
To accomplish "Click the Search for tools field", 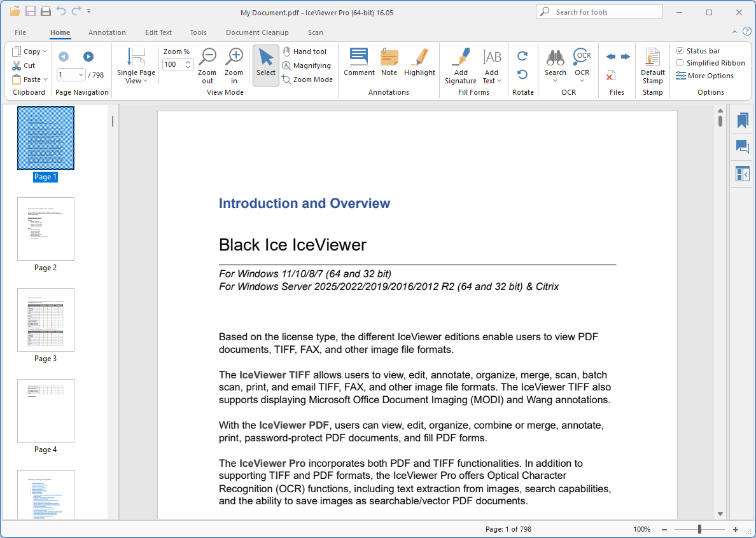I will pyautogui.click(x=599, y=12).
